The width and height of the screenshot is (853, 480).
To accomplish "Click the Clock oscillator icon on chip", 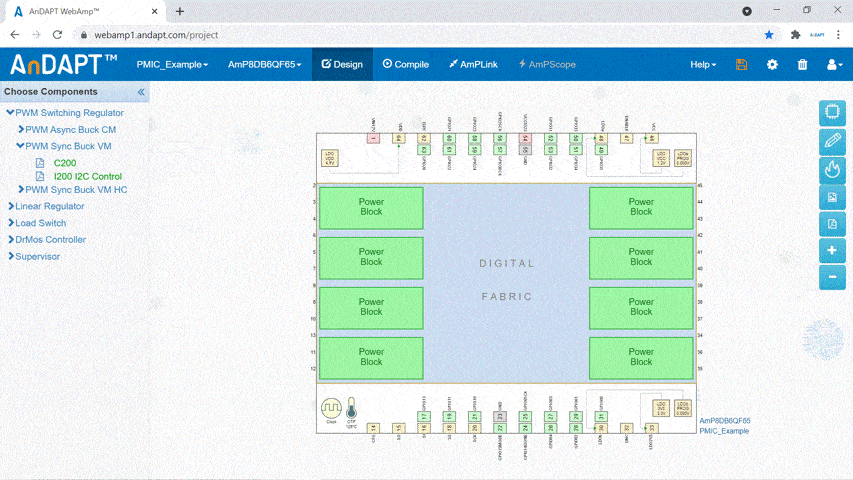I will click(x=331, y=409).
